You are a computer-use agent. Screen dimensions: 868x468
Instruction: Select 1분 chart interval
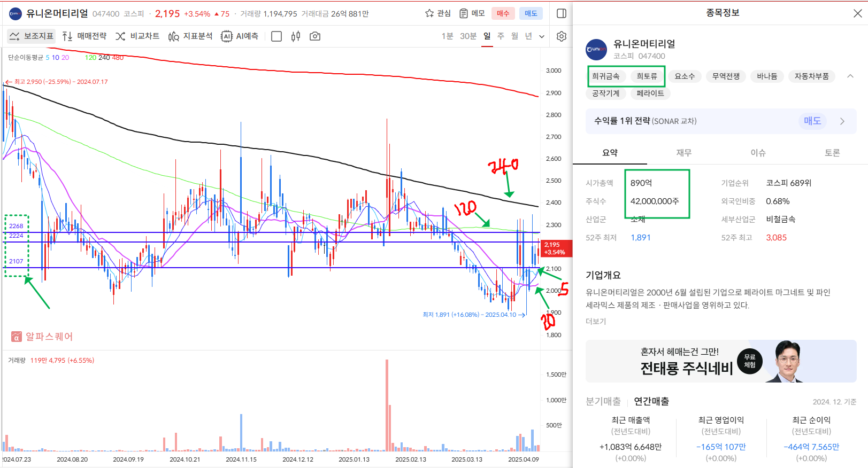pyautogui.click(x=447, y=36)
